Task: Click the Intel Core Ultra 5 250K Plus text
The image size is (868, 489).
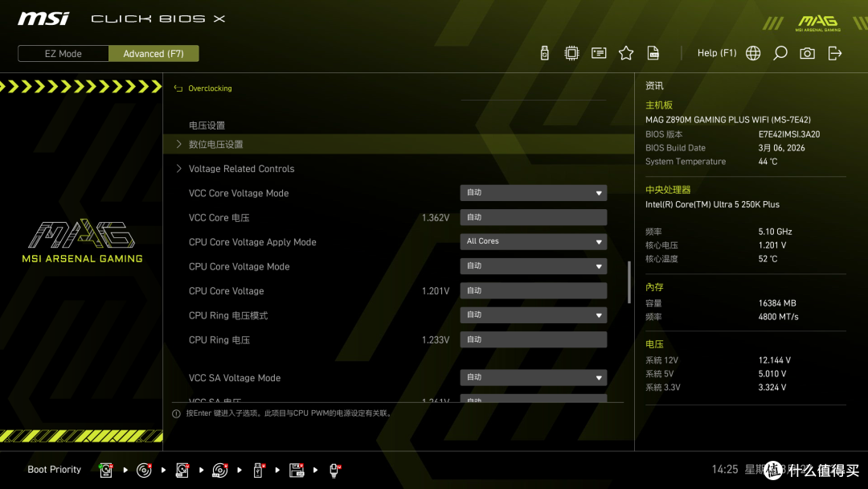Action: coord(712,204)
